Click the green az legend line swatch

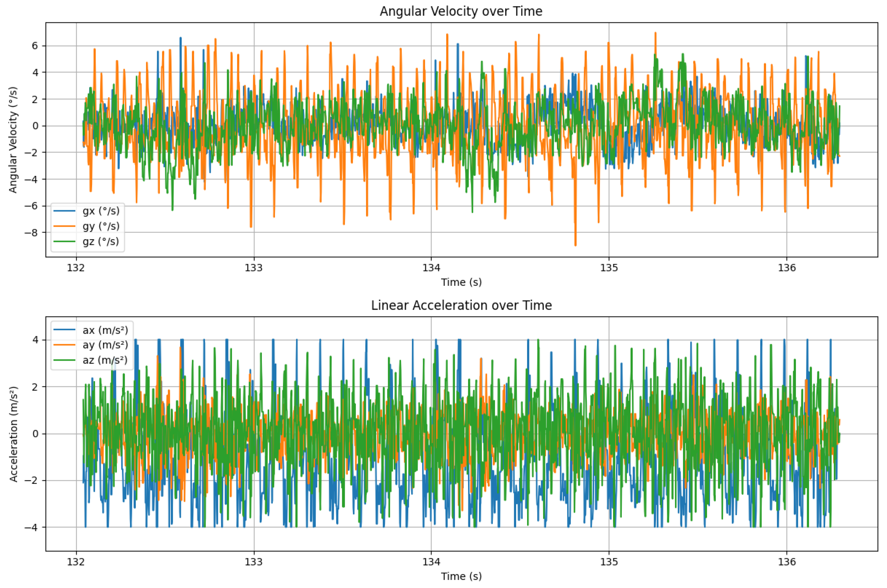(64, 360)
